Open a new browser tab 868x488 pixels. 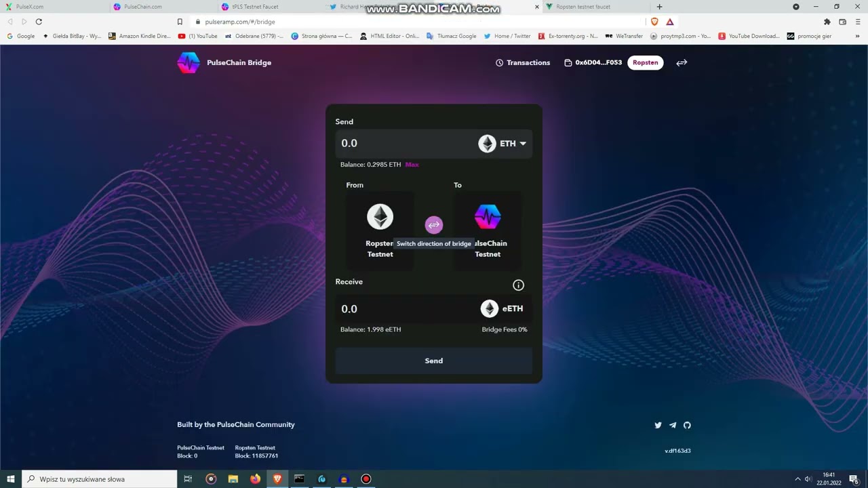point(659,7)
